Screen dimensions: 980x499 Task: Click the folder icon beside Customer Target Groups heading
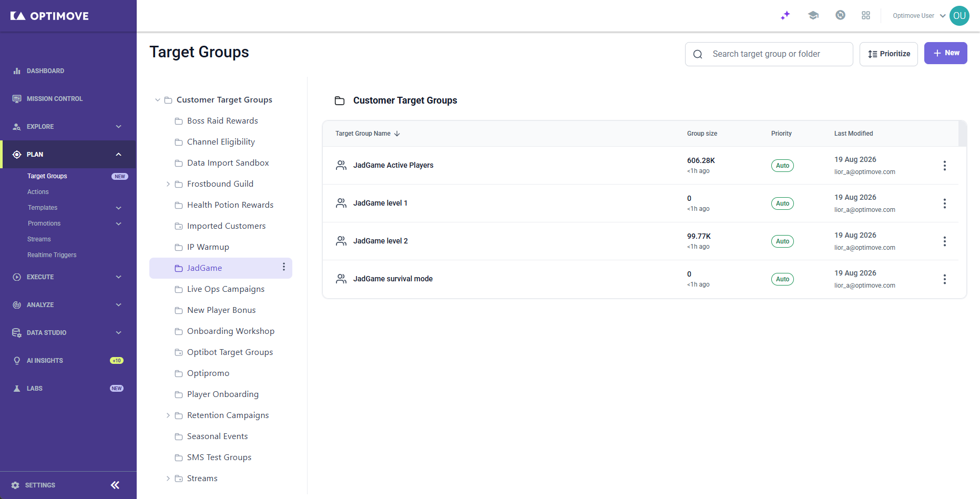pos(340,100)
